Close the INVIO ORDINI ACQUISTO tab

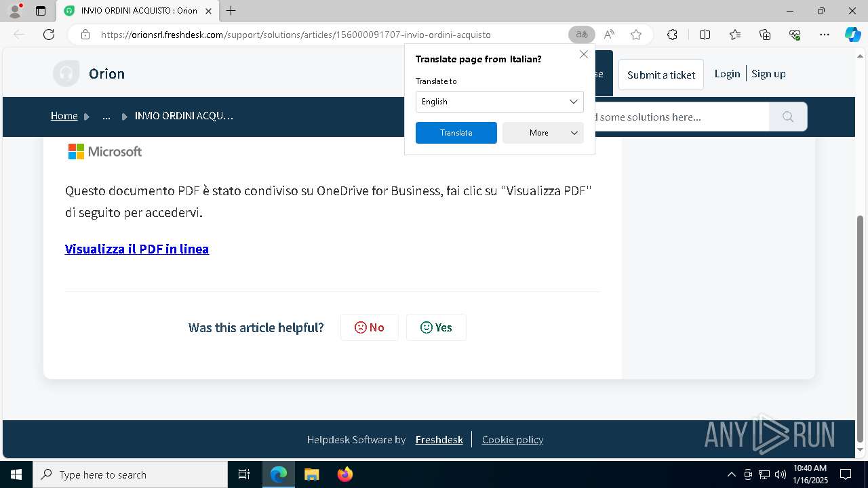click(x=208, y=11)
